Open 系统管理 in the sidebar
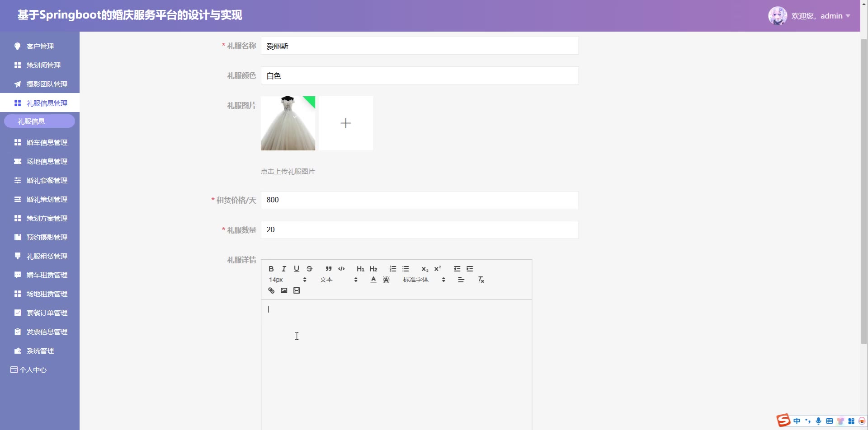This screenshot has height=430, width=868. (40, 351)
